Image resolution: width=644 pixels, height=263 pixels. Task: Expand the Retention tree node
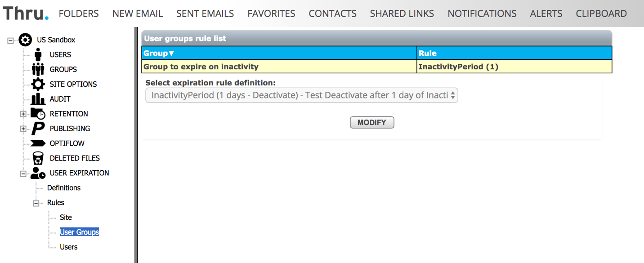point(23,114)
